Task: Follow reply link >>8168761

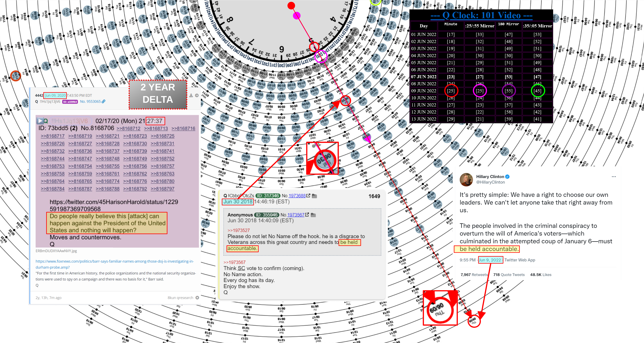Action: pyautogui.click(x=107, y=174)
